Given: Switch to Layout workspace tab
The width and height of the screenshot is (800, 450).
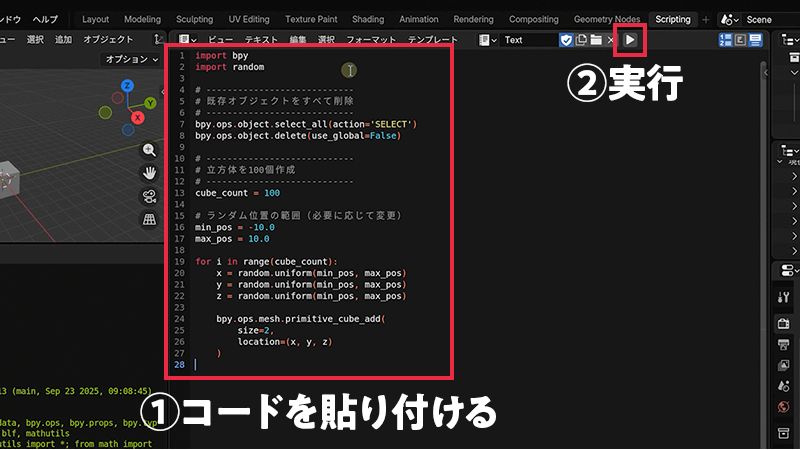Looking at the screenshot, I should pos(95,19).
